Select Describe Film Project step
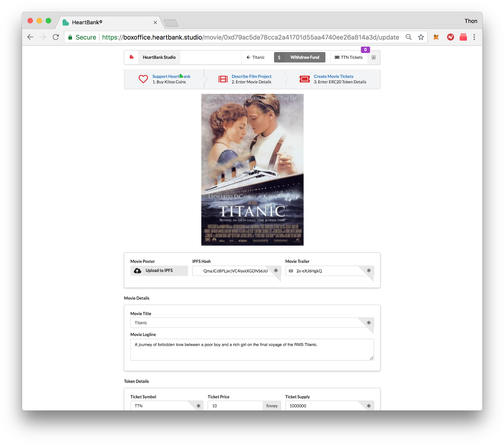Image resolution: width=504 pixels, height=444 pixels. 245,79
